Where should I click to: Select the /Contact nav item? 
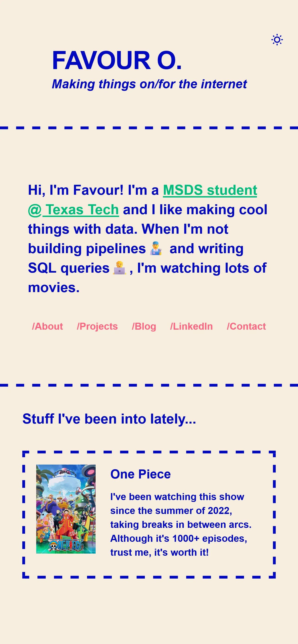(x=246, y=326)
